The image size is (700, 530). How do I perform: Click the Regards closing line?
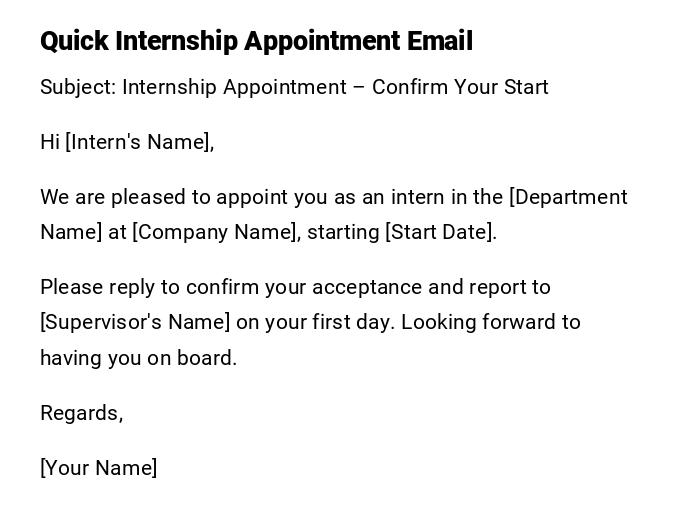pyautogui.click(x=81, y=414)
